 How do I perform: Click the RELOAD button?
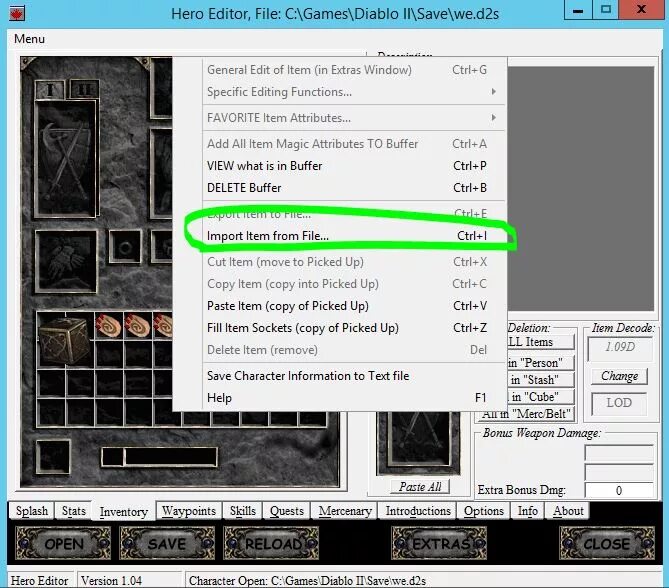click(x=271, y=543)
